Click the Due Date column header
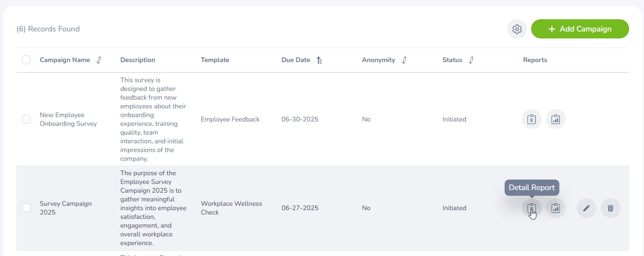The width and height of the screenshot is (644, 256). click(296, 60)
